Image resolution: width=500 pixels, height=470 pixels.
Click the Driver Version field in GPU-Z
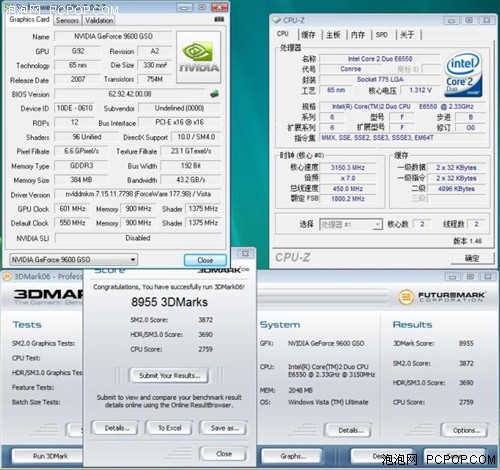pos(138,194)
